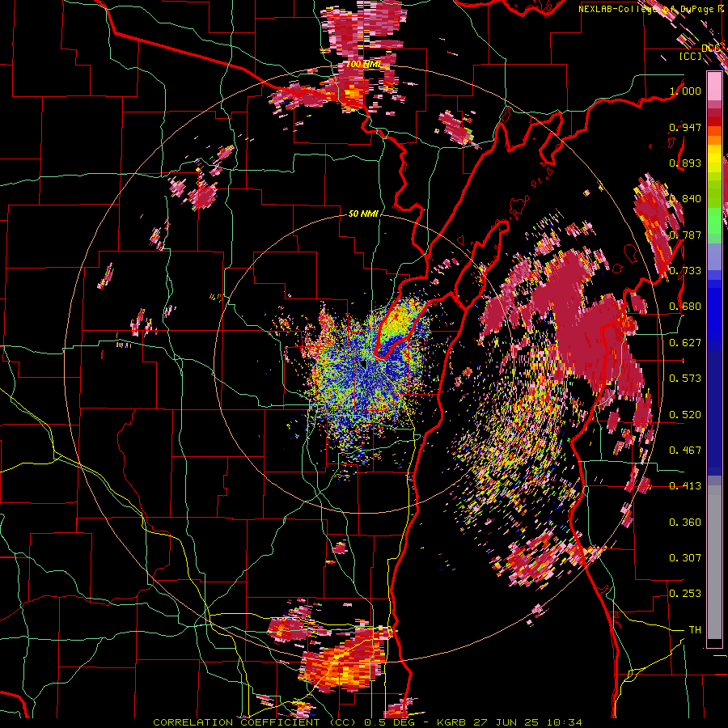Click the 0.947 color scale label

point(685,127)
